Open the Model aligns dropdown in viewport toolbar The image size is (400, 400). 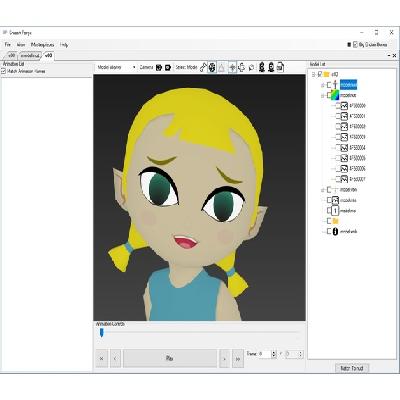click(116, 67)
